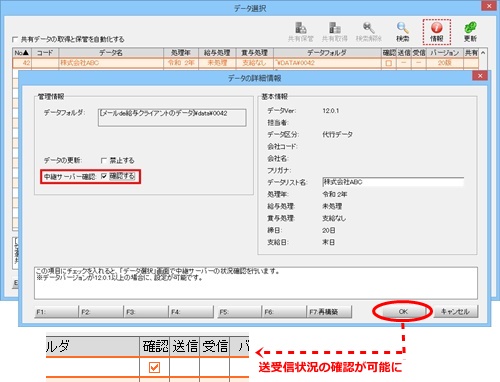Click the F2: function button
This screenshot has height=382, width=500.
(101, 312)
